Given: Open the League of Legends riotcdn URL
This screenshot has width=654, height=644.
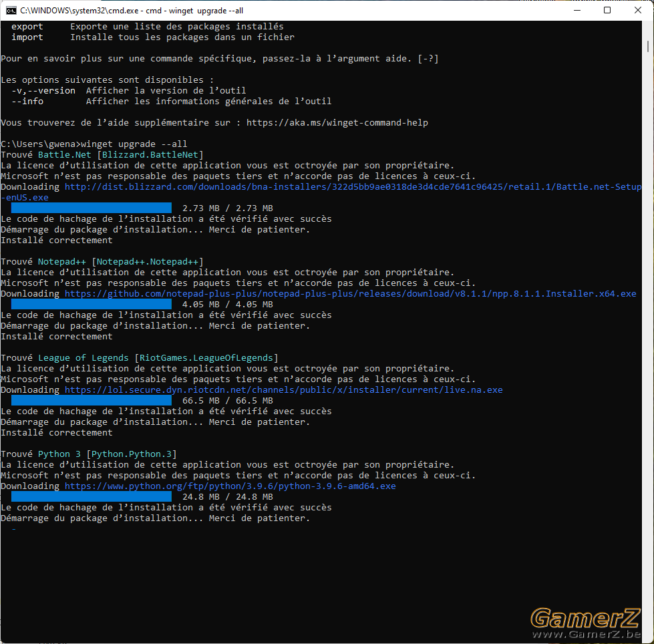Looking at the screenshot, I should [284, 390].
